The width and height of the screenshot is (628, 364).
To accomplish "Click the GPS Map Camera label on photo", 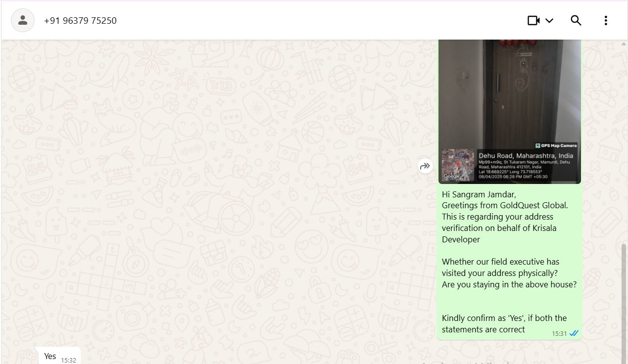I will 556,145.
